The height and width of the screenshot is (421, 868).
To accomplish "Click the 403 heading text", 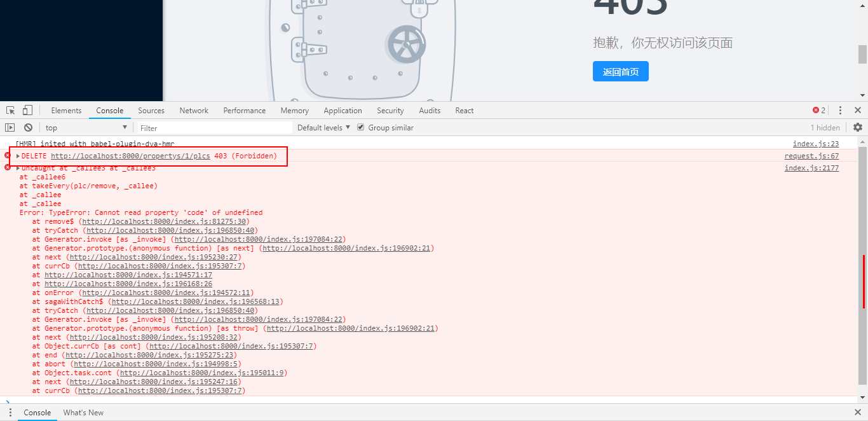I will (x=630, y=8).
